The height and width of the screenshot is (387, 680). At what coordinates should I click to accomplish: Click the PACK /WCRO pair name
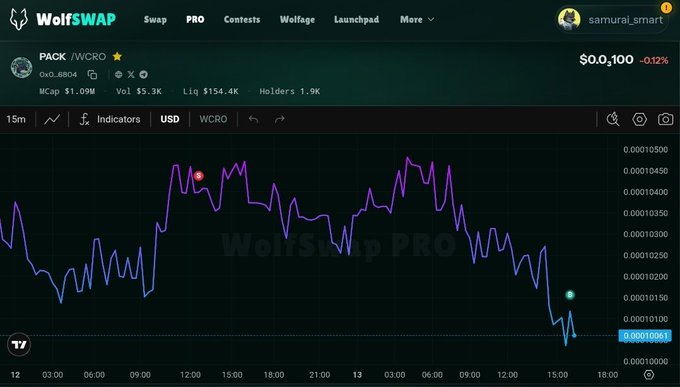[x=72, y=56]
